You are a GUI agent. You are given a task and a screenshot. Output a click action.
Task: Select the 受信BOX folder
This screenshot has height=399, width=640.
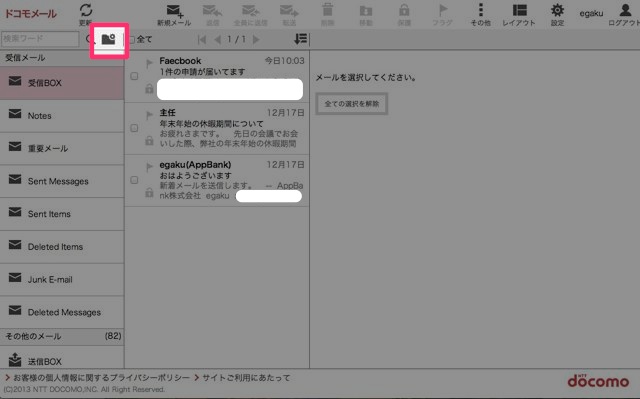tap(62, 83)
